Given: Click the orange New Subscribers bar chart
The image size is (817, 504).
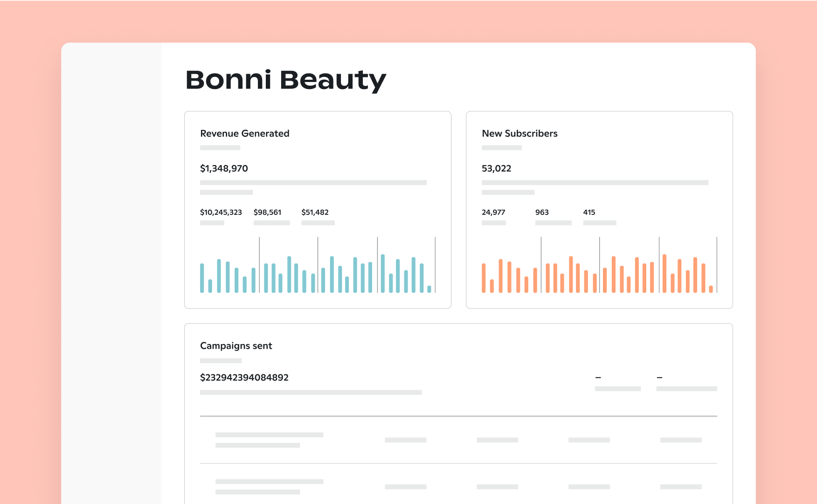Looking at the screenshot, I should (599, 265).
